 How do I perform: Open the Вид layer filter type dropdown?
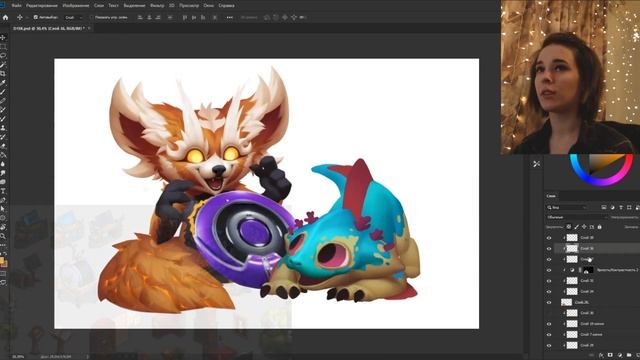(x=567, y=207)
